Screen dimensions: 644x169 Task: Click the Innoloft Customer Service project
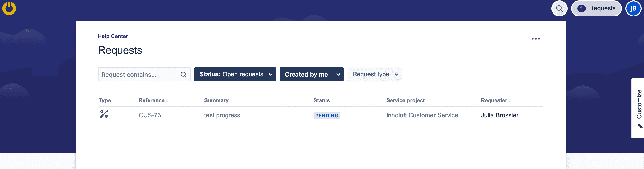click(x=422, y=115)
